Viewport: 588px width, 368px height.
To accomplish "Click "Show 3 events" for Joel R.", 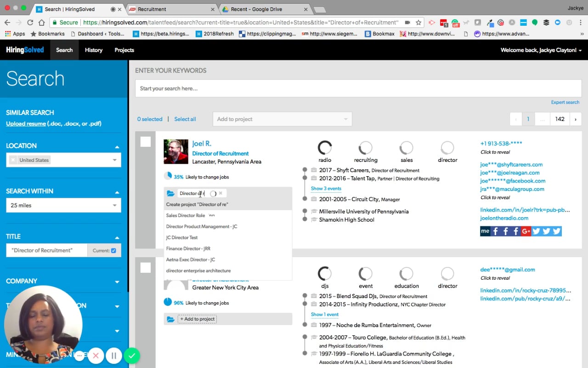I will tap(326, 189).
